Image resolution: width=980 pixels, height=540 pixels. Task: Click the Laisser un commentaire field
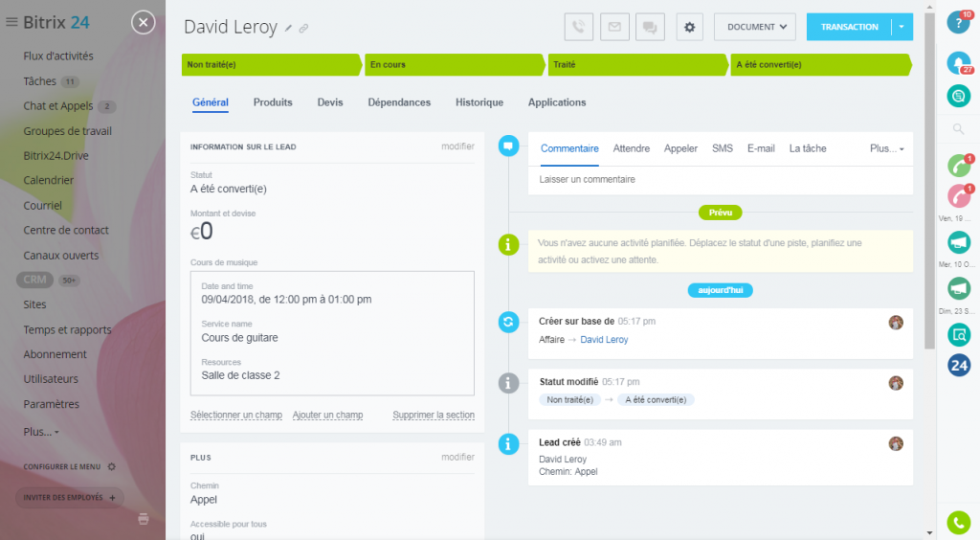tap(720, 179)
